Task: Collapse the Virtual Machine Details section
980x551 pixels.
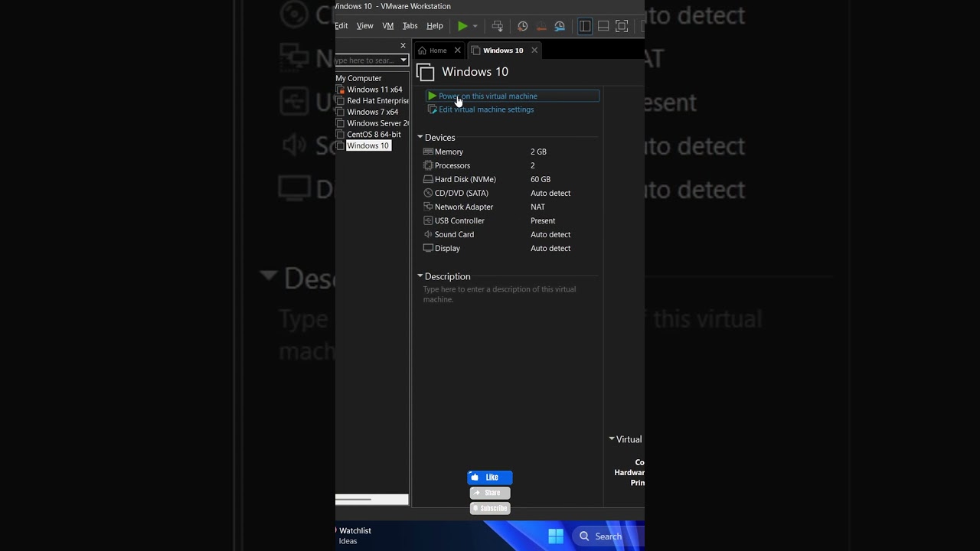Action: (x=612, y=439)
